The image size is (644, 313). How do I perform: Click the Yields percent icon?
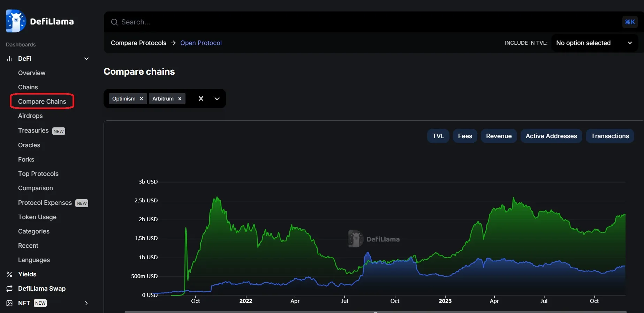(9, 274)
